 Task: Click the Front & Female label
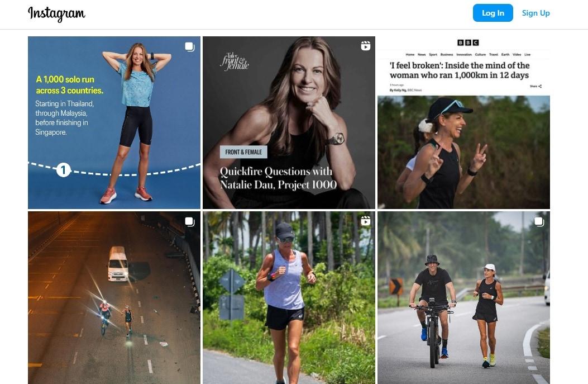coord(243,152)
